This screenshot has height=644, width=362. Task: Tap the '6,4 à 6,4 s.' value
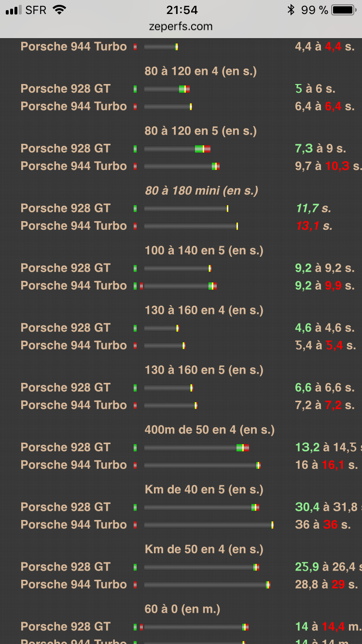click(325, 107)
